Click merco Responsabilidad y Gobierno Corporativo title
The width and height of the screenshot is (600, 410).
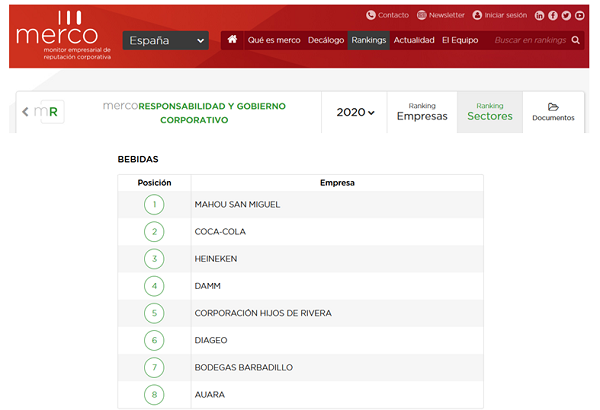click(194, 113)
